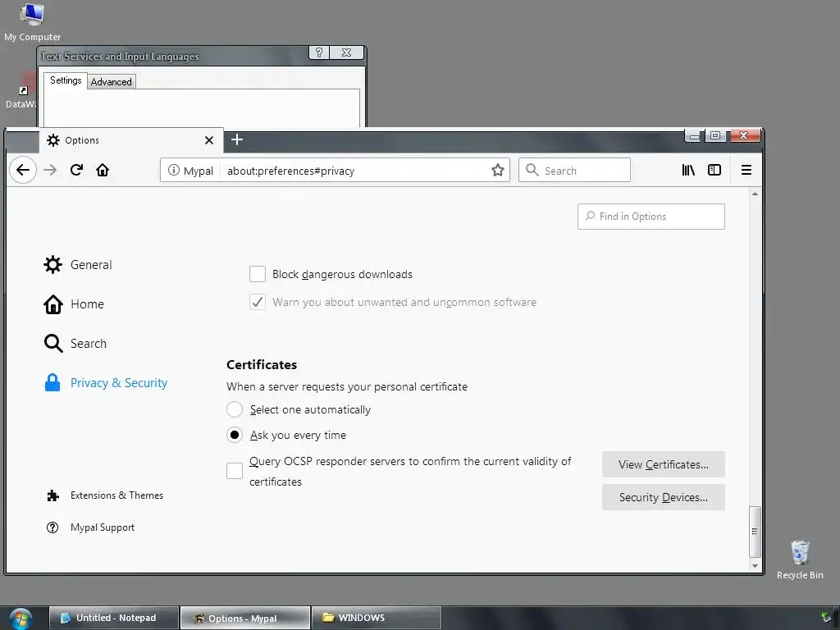Open the General preferences category
The width and height of the screenshot is (840, 630).
[x=78, y=265]
